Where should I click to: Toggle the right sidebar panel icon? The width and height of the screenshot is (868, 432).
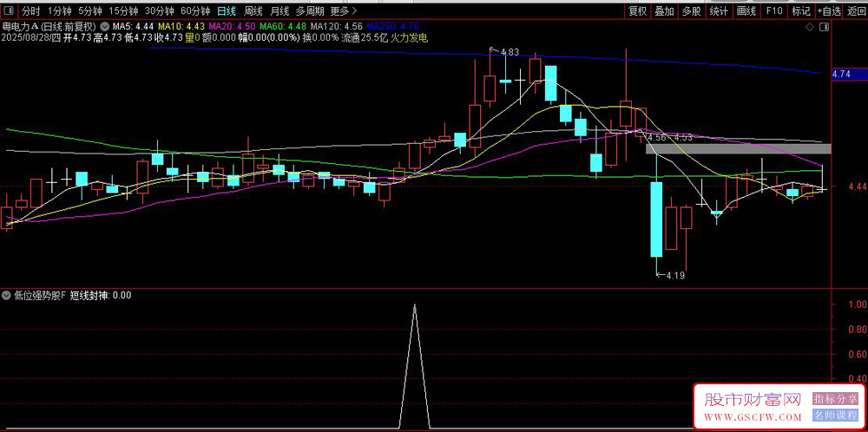pyautogui.click(x=824, y=27)
